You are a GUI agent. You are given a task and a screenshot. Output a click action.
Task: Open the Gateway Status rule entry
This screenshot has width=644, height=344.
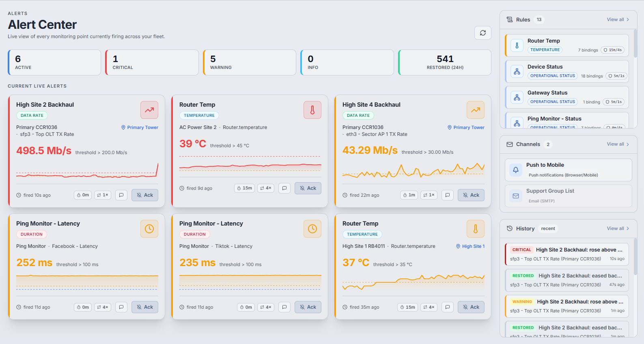(567, 97)
